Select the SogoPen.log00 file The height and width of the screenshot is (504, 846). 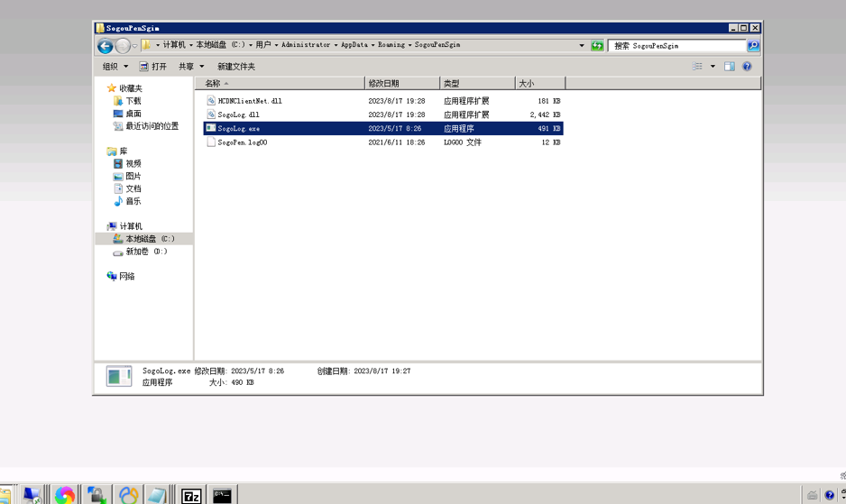pyautogui.click(x=243, y=142)
